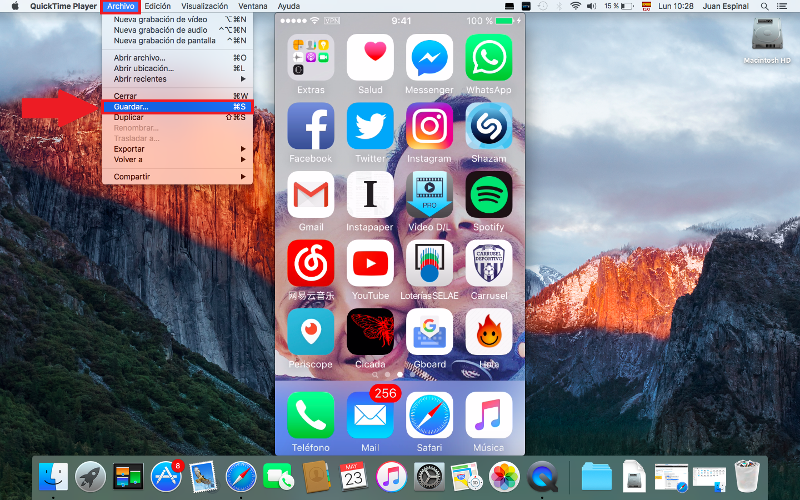Expand the Exportar submenu
The width and height of the screenshot is (800, 500).
[177, 149]
